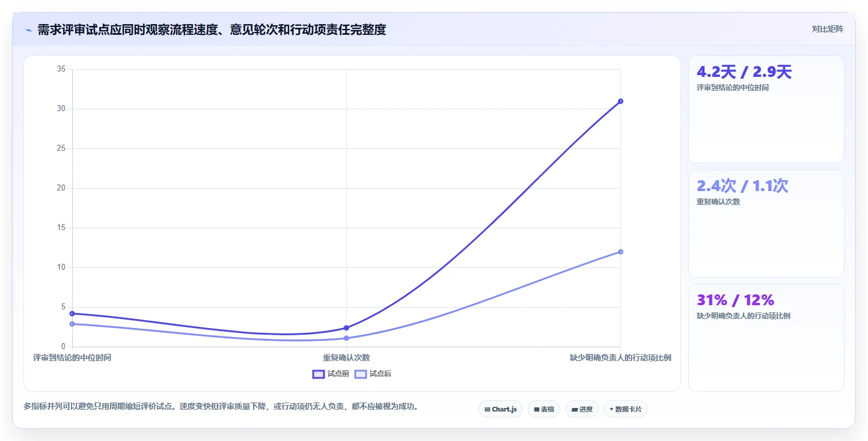Screen dimensions: 868x441
Task: Click the 试点前 point at 4.2 on the left axis
Action: pyautogui.click(x=72, y=314)
